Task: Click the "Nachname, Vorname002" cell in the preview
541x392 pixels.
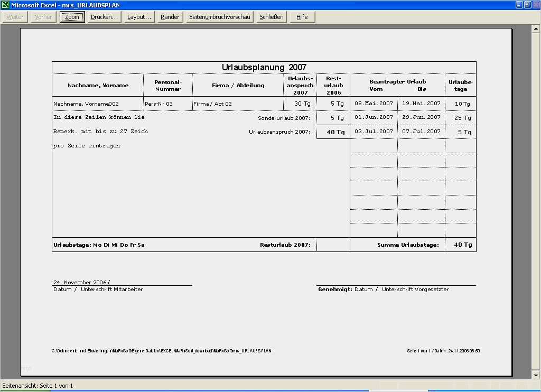Action: coord(86,104)
